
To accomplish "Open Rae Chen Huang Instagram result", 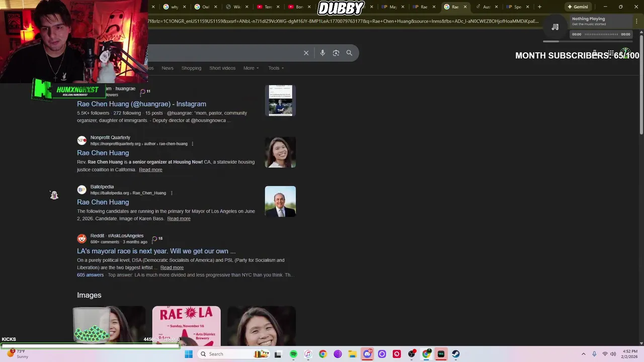I will click(141, 104).
